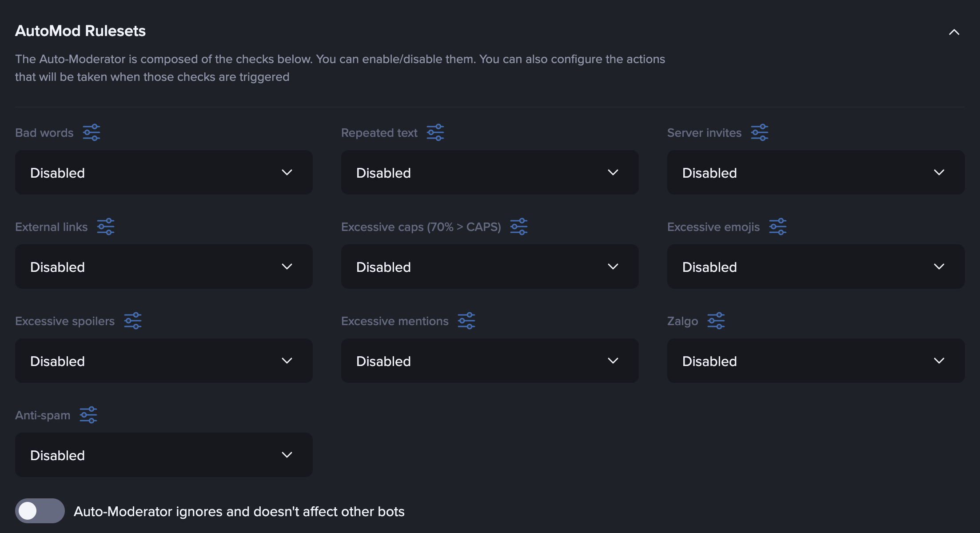Open Repeated text configuration icon
Viewport: 980px width, 533px height.
[435, 132]
